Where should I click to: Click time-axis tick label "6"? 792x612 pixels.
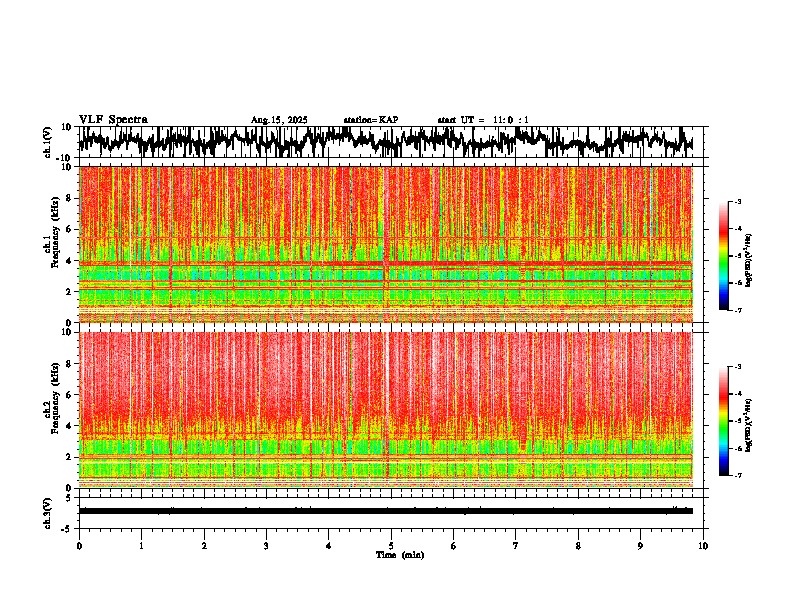point(453,546)
